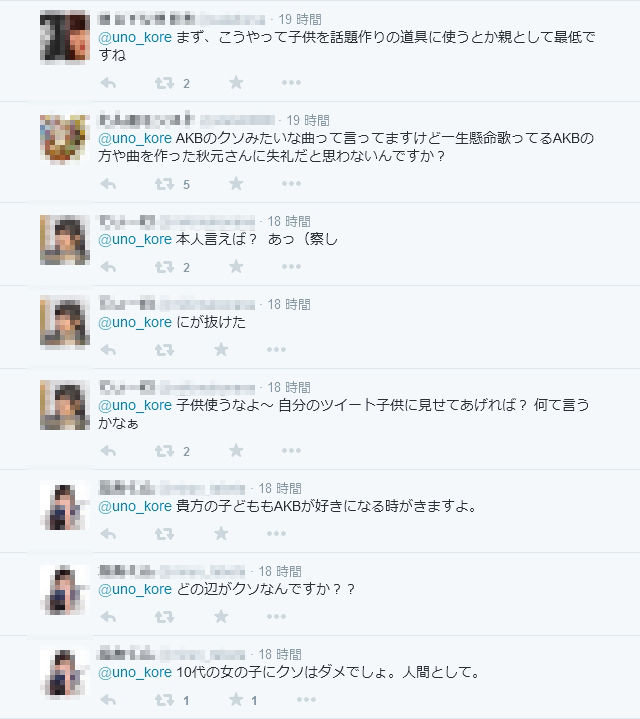Open the avatar beside the 親として最低 tweet
Image resolution: width=640 pixels, height=719 pixels.
pos(65,37)
